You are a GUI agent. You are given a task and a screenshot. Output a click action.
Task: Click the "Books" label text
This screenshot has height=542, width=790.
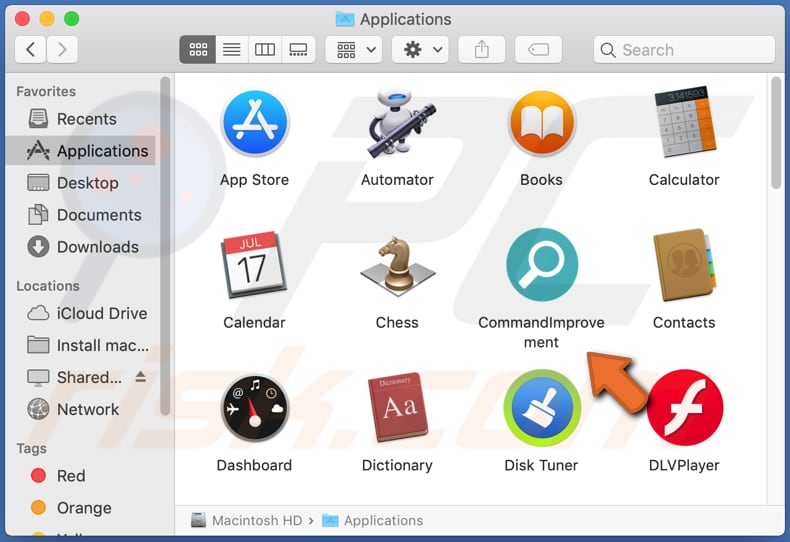point(542,180)
